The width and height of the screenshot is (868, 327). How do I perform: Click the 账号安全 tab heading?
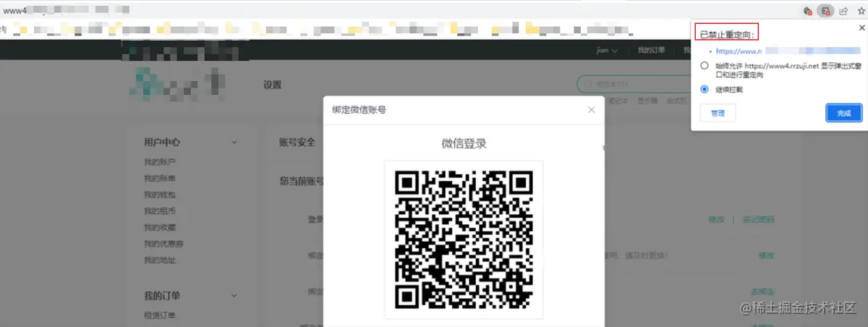(x=297, y=142)
